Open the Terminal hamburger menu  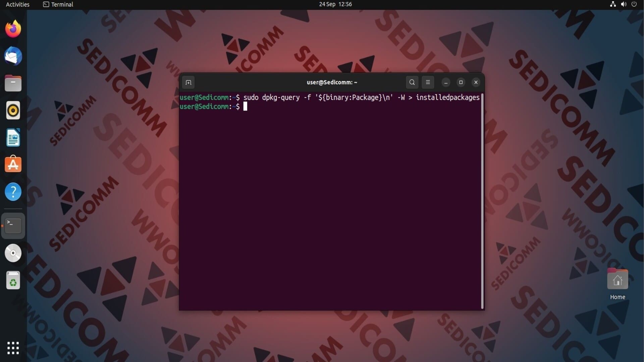tap(428, 82)
